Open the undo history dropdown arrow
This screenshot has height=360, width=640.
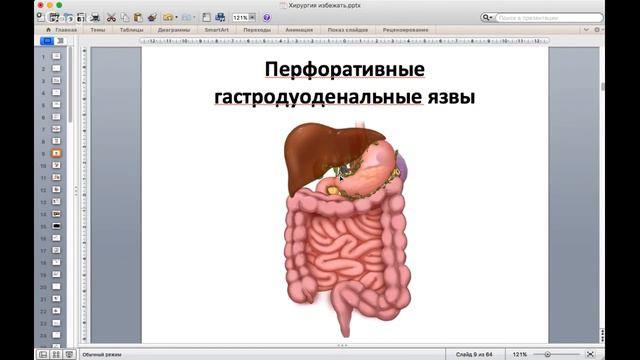(176, 18)
